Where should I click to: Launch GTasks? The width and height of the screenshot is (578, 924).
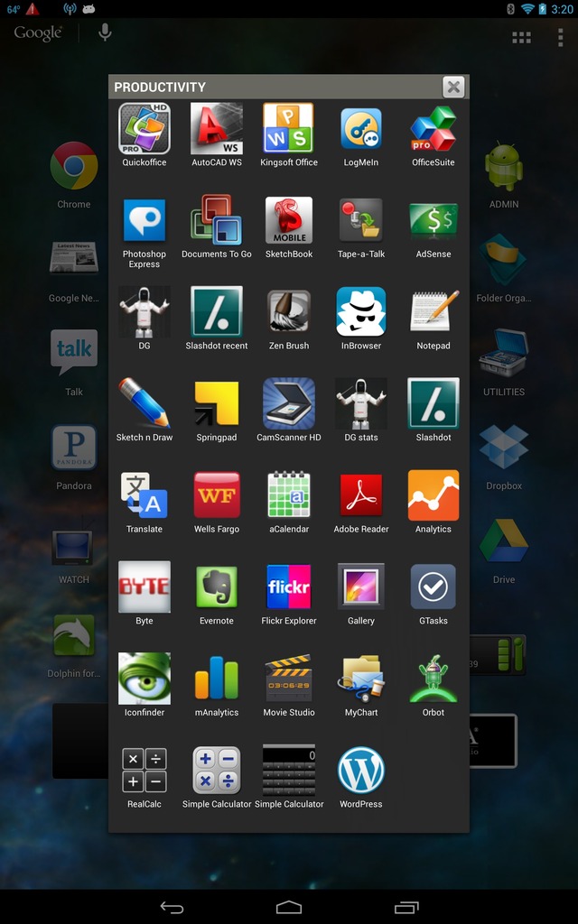433,587
